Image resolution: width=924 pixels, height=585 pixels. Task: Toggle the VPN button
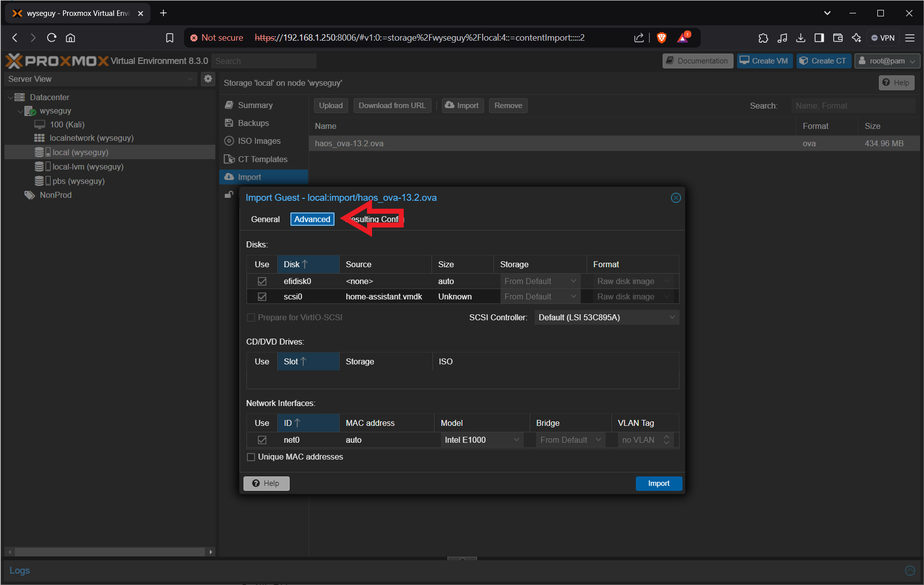(x=883, y=38)
